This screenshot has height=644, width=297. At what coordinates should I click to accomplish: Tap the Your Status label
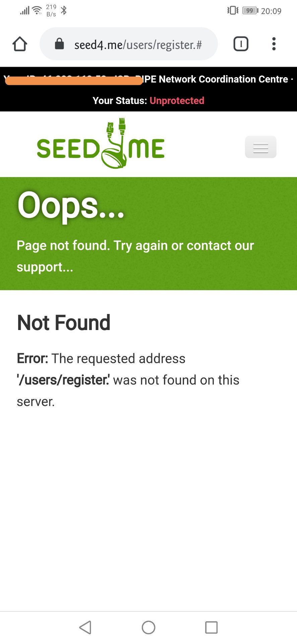click(120, 101)
